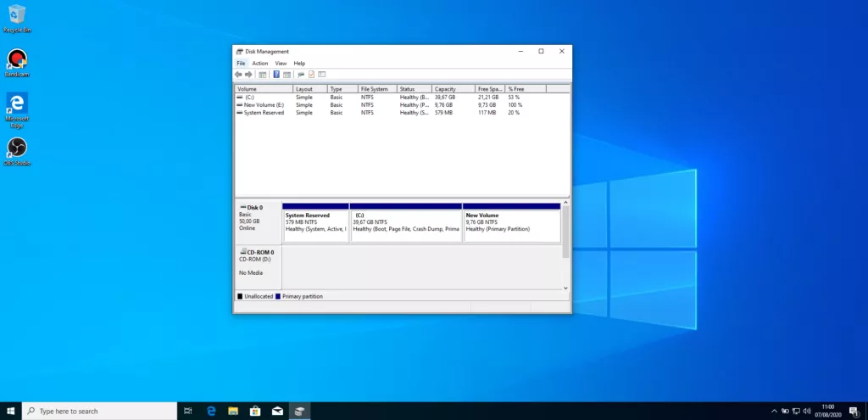The height and width of the screenshot is (420, 868).
Task: Open the Action menu
Action: coord(259,64)
